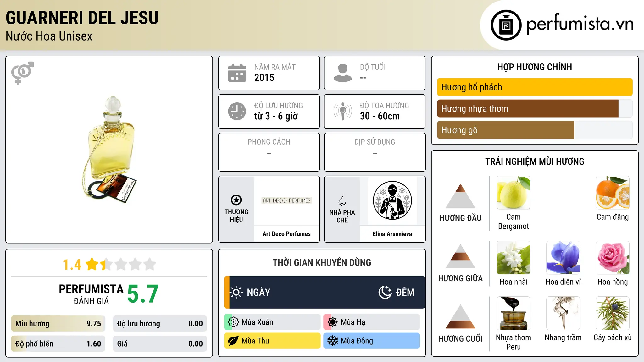Click the Hương nhựa thơm accord bar
The width and height of the screenshot is (644, 362).
(535, 108)
